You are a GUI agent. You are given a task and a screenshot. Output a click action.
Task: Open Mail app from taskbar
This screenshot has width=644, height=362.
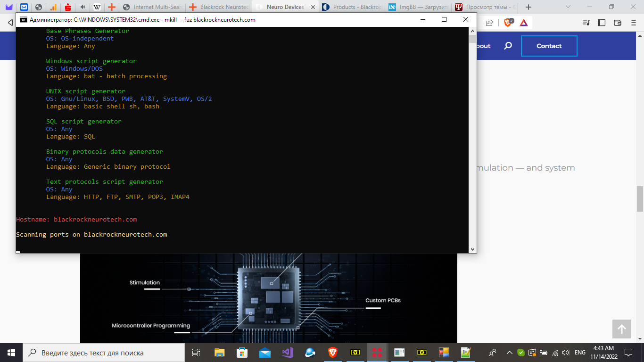pyautogui.click(x=264, y=353)
